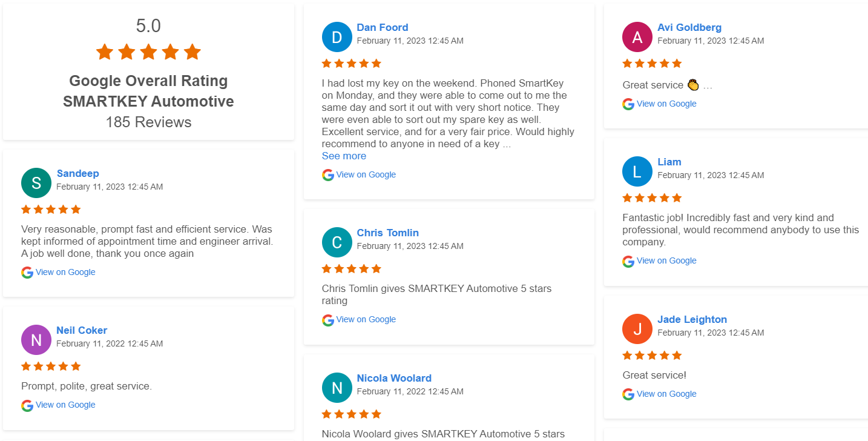The height and width of the screenshot is (441, 868).
Task: Expand Dan Foord's review with See more
Action: 344,156
